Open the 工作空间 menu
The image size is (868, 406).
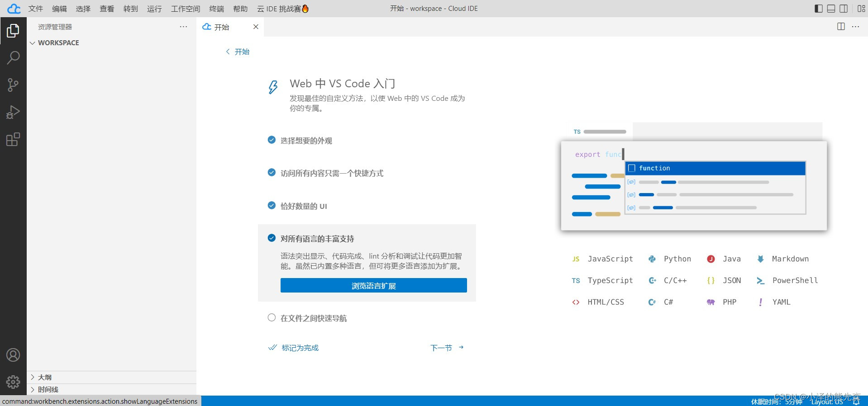click(x=186, y=9)
